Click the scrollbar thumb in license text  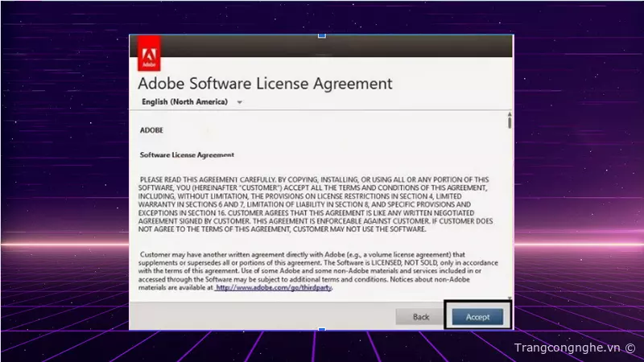[x=509, y=123]
